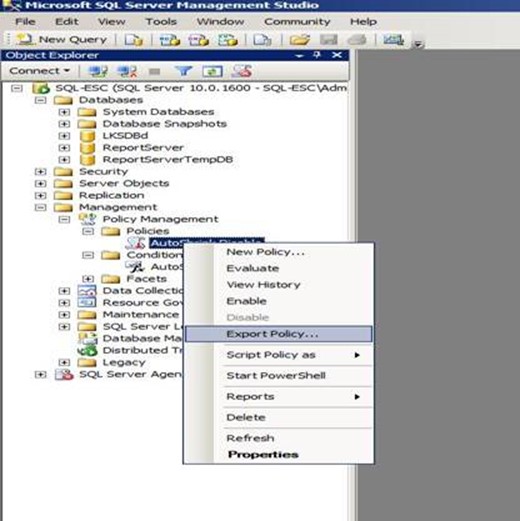Click Database Engine Query icon next to New Query
The width and height of the screenshot is (520, 521).
click(x=134, y=40)
